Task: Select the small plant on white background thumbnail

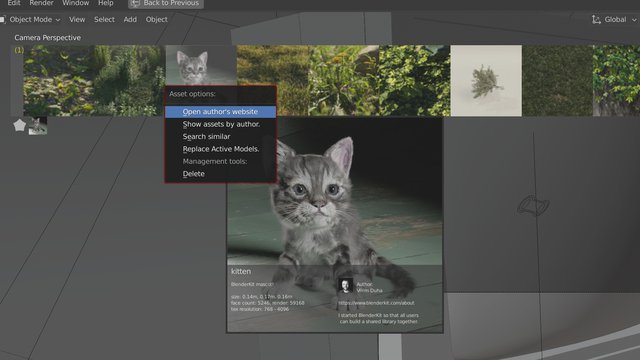Action: tap(486, 80)
